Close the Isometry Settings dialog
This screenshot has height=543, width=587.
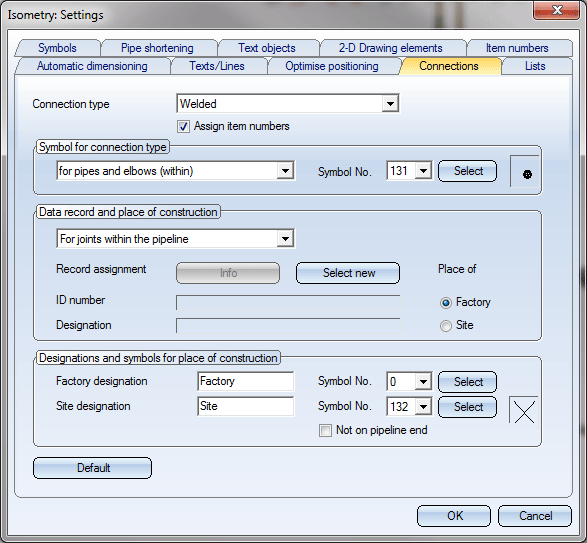(557, 10)
